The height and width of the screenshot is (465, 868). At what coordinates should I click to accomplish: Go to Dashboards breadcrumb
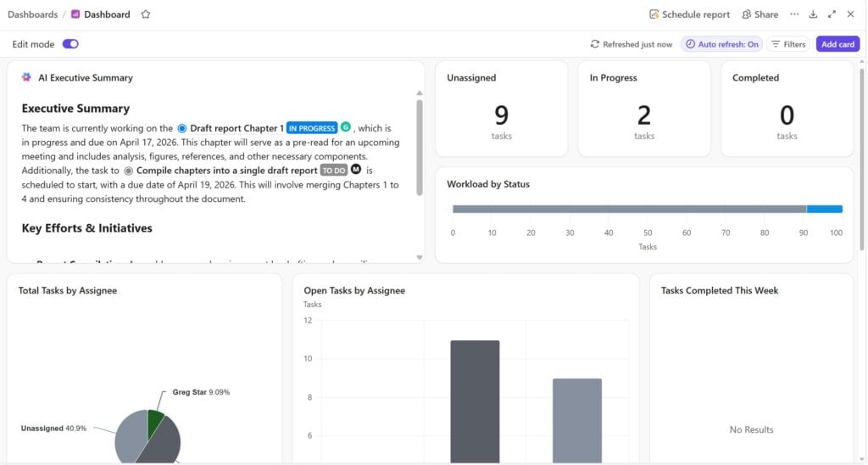[x=33, y=14]
